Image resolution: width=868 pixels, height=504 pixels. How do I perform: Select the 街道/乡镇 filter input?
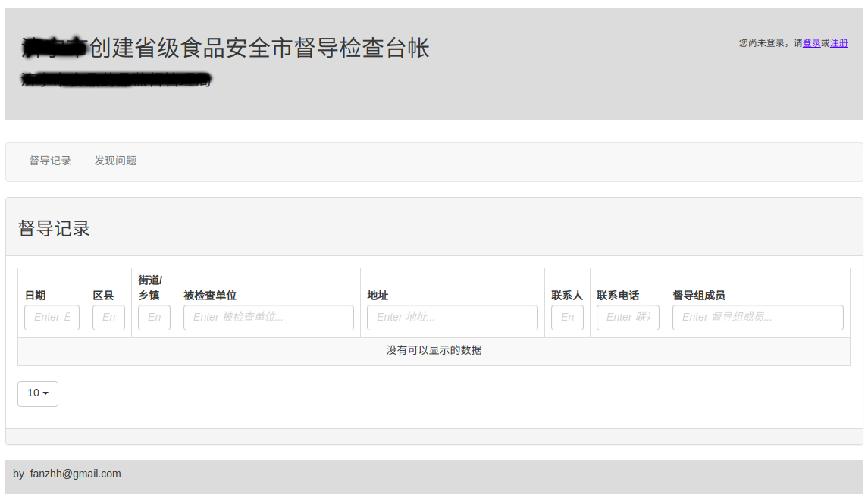[x=154, y=318]
